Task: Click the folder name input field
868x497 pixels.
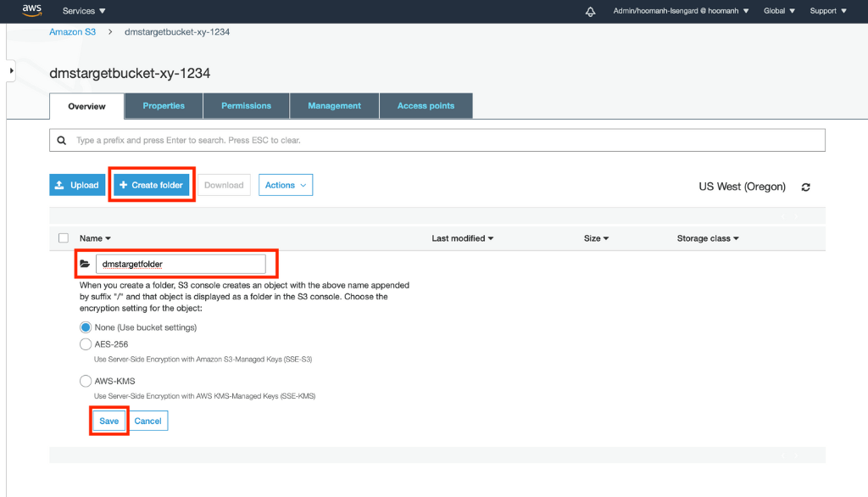Action: [x=180, y=264]
